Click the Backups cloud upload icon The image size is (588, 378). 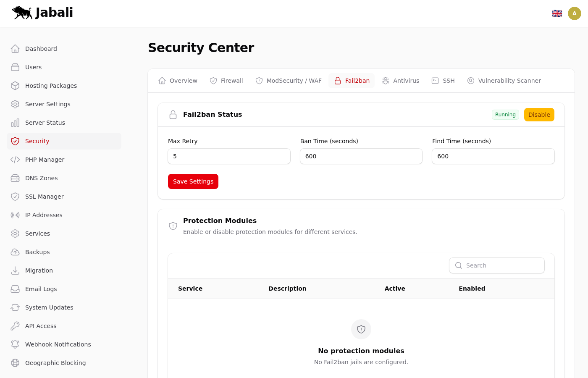tap(15, 252)
